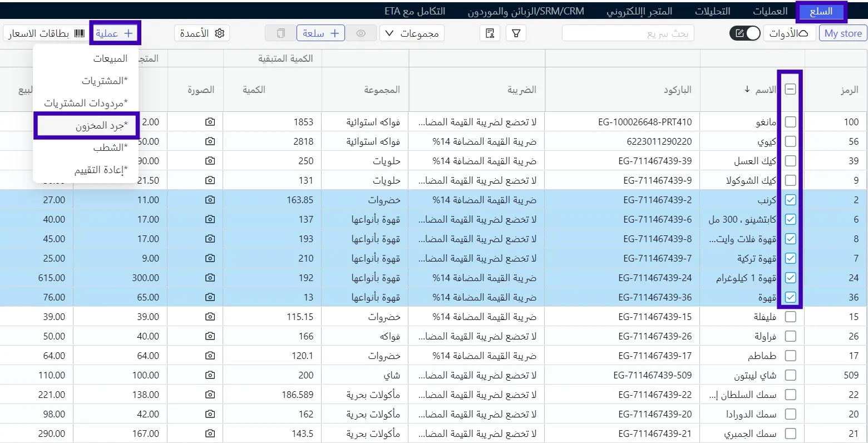This screenshot has height=443, width=868.
Task: Click camera icon in قهوة 1 كيلوغرام row
Action: (x=210, y=278)
